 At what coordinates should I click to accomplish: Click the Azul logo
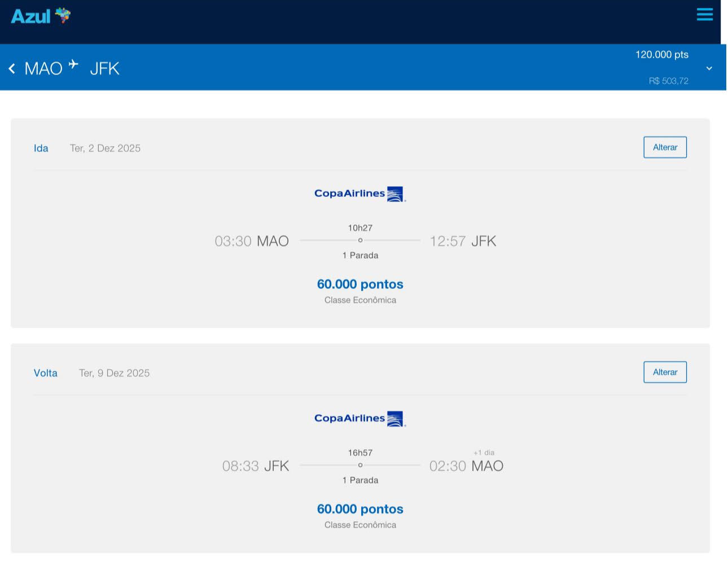(x=41, y=16)
